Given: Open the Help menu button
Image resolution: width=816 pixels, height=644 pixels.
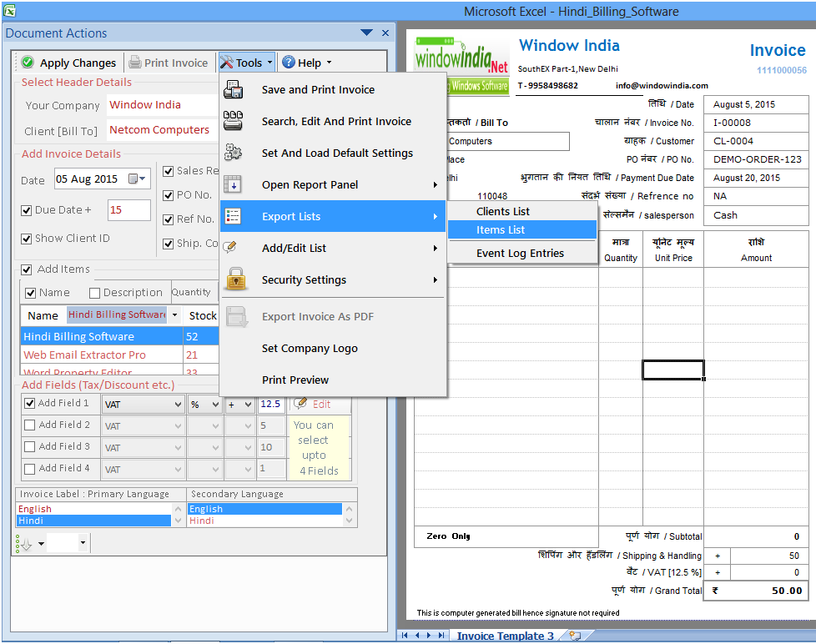Looking at the screenshot, I should [307, 63].
